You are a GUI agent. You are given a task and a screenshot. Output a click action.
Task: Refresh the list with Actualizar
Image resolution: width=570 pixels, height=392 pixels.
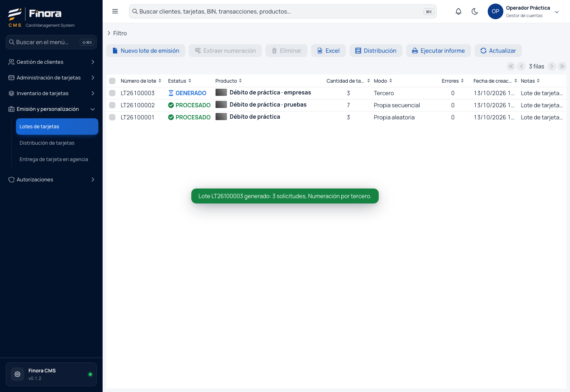(498, 51)
